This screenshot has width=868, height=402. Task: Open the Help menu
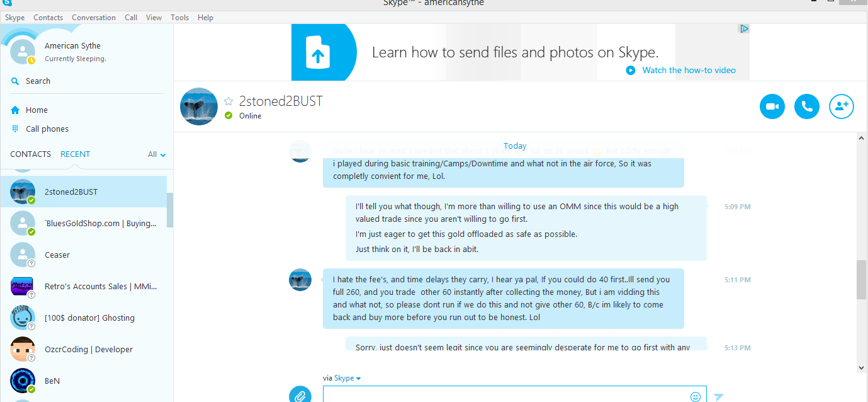[206, 18]
